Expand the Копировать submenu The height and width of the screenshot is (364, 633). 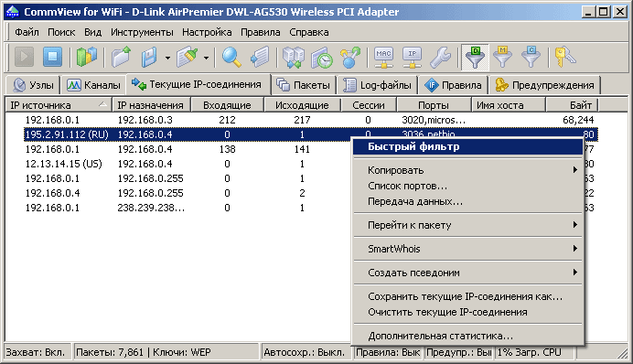click(467, 170)
